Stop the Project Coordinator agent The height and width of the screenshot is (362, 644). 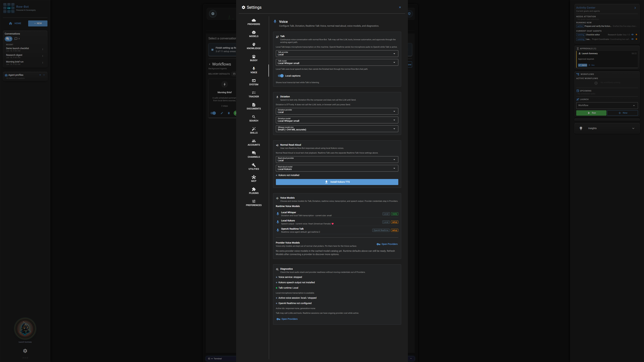636,39
